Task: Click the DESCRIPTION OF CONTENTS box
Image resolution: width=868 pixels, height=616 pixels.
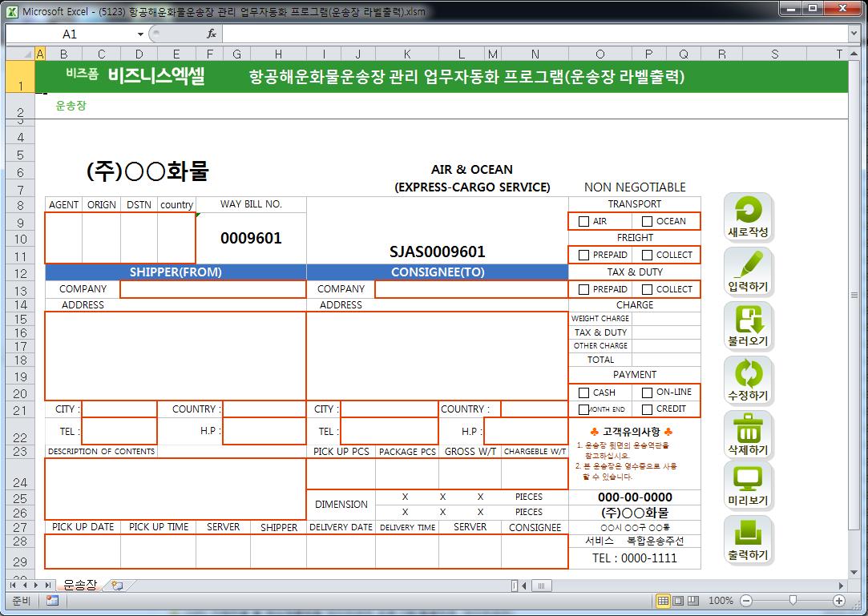Action: coord(176,489)
